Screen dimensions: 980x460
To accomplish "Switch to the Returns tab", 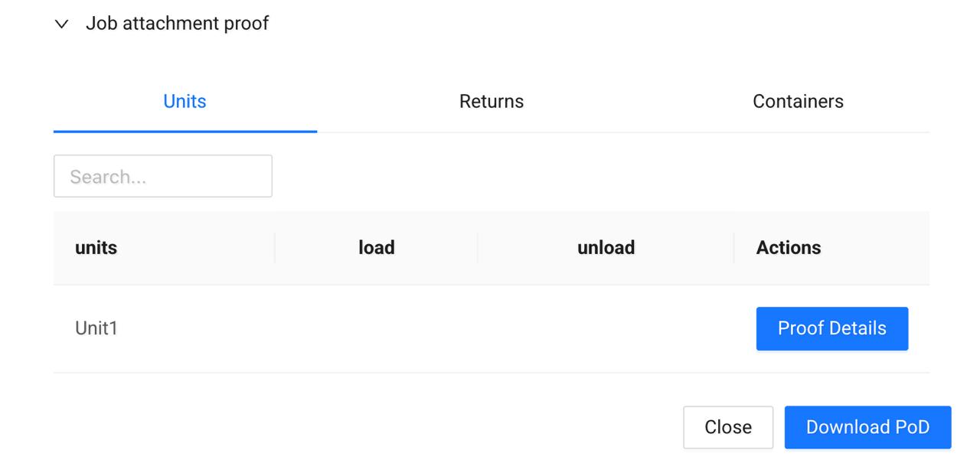I will (x=491, y=100).
